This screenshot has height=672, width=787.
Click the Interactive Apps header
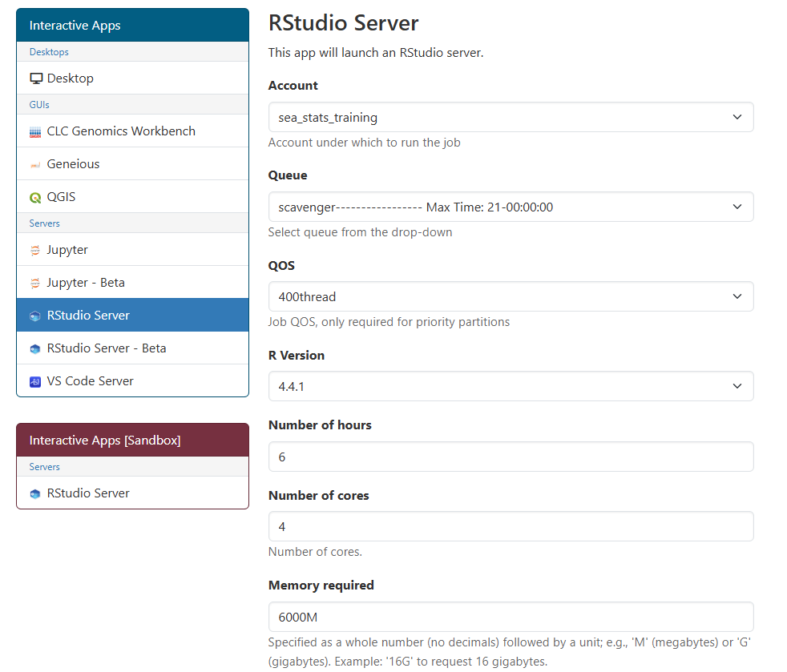[132, 25]
